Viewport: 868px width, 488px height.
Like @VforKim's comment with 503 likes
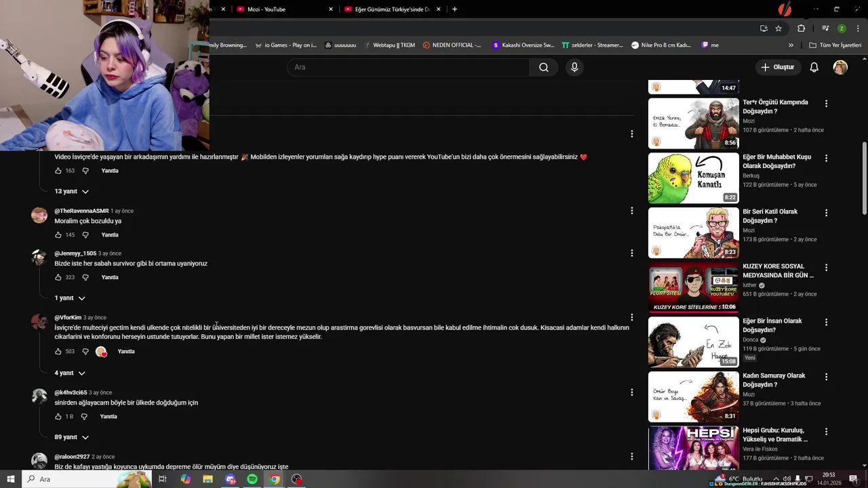(x=58, y=352)
